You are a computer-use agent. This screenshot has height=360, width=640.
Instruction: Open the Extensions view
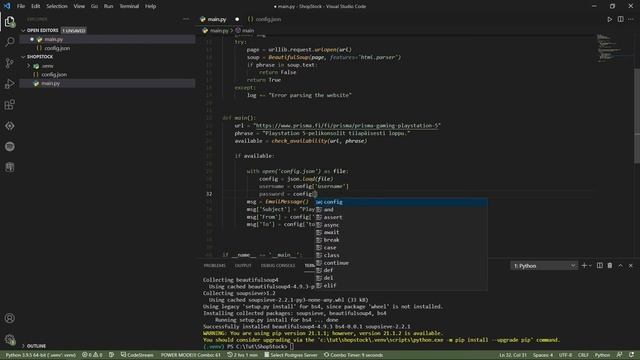(x=10, y=105)
